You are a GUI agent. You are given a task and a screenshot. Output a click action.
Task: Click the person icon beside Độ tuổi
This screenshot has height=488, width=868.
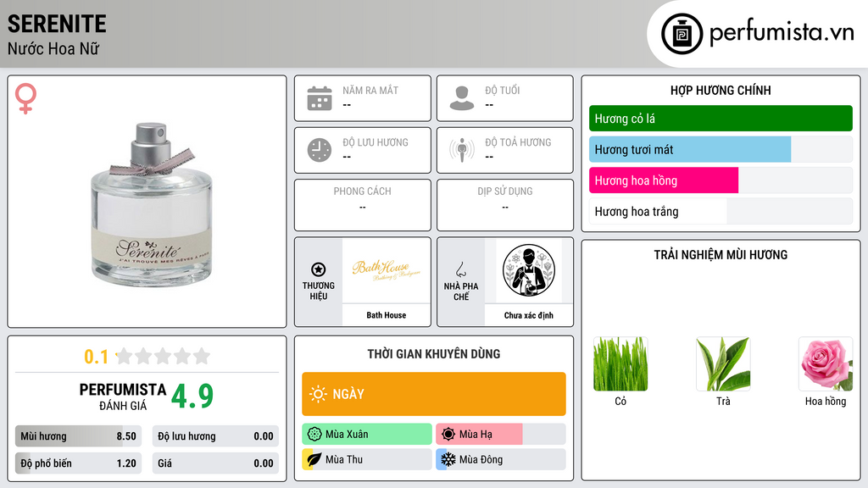(462, 98)
